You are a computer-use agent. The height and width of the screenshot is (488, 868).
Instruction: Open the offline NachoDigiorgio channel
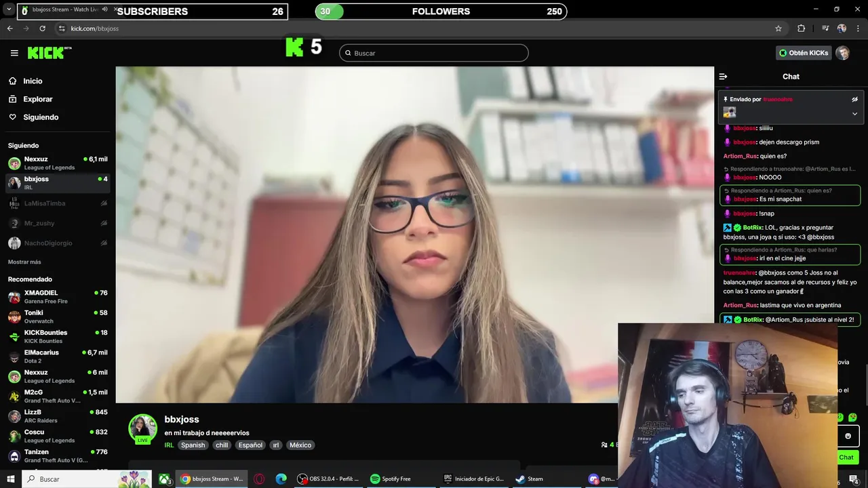58,243
